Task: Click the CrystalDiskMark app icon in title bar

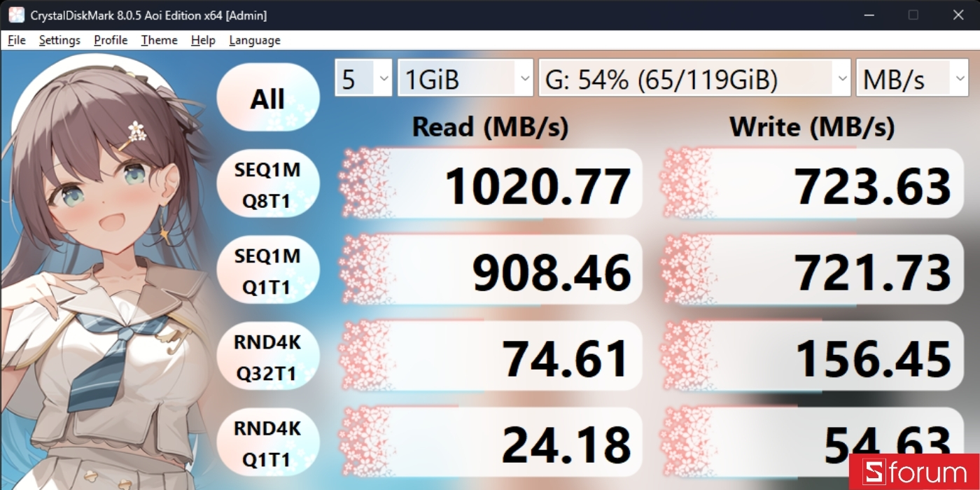Action: point(16,15)
